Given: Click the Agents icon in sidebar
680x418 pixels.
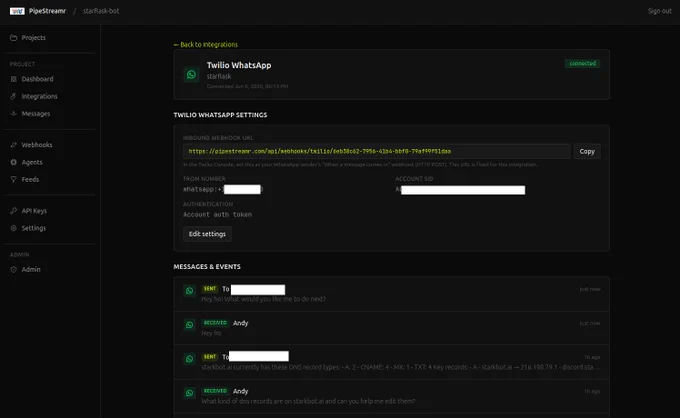Looking at the screenshot, I should pos(13,162).
